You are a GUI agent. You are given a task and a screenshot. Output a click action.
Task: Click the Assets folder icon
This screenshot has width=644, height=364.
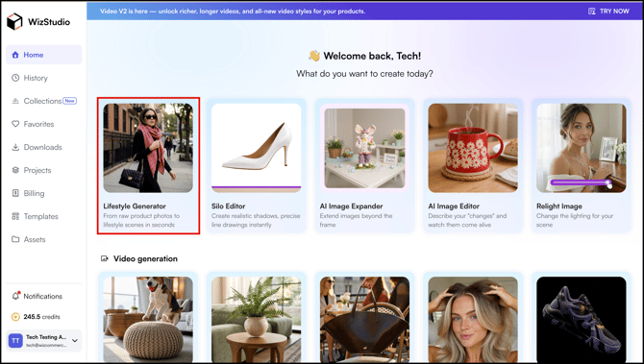click(x=15, y=239)
